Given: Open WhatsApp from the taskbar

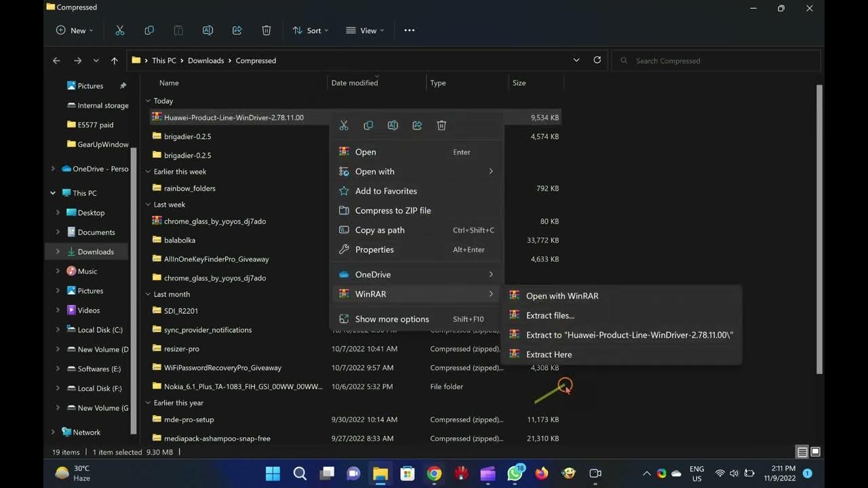Looking at the screenshot, I should pyautogui.click(x=515, y=474).
